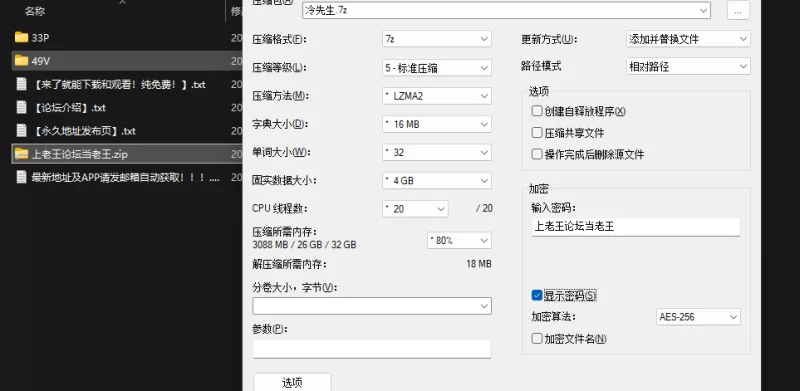Click the 名称 column header in Explorer
The image size is (800, 391).
[35, 11]
